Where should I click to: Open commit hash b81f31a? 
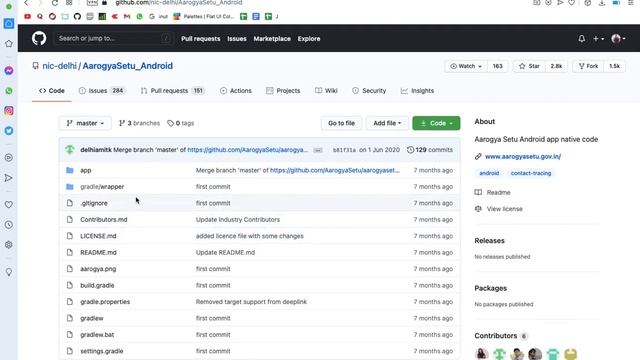pos(344,150)
